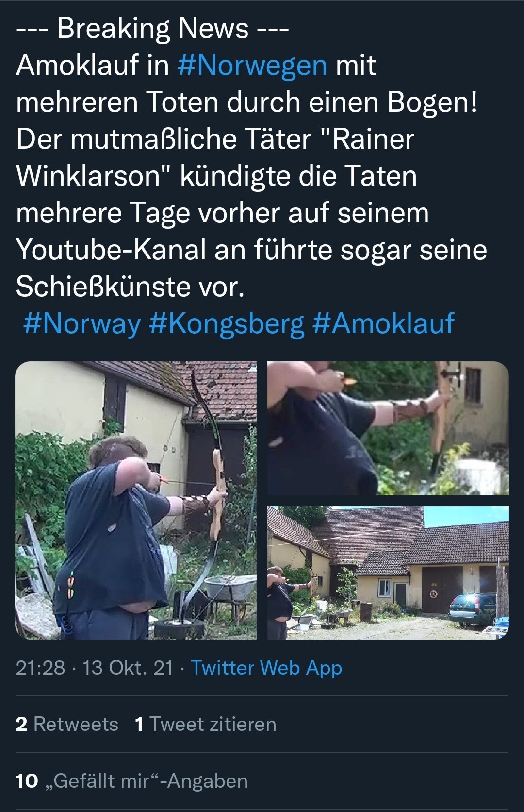The width and height of the screenshot is (524, 812).
Task: Open the top-right close-up bow photo
Action: coord(388,428)
